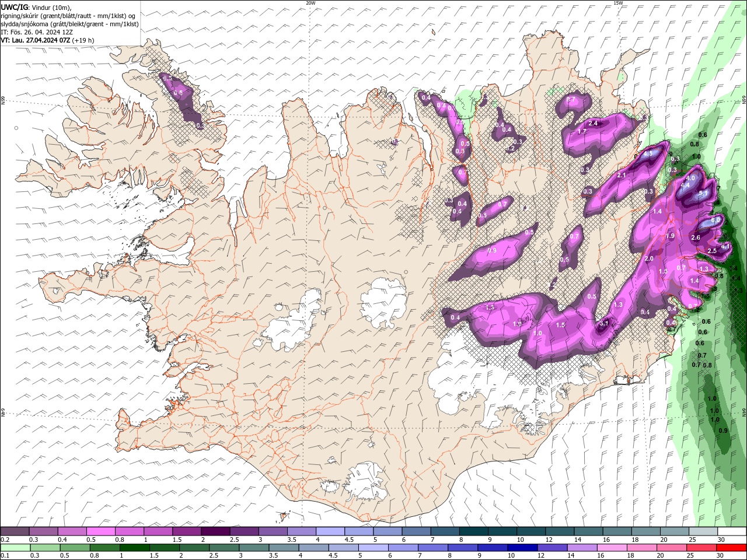747x560 pixels.
Task: Click rain legend swatch between 1 and 1.5
Action: 135,548
